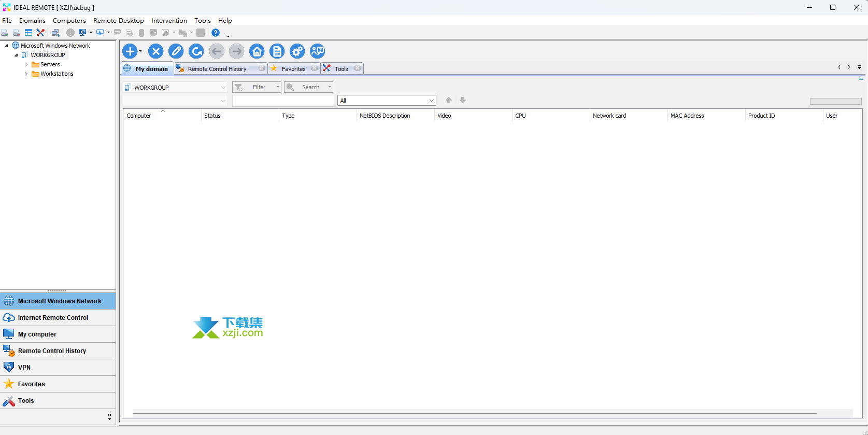The height and width of the screenshot is (435, 868).
Task: Open the empty combo box below WORKGROUP
Action: click(175, 101)
